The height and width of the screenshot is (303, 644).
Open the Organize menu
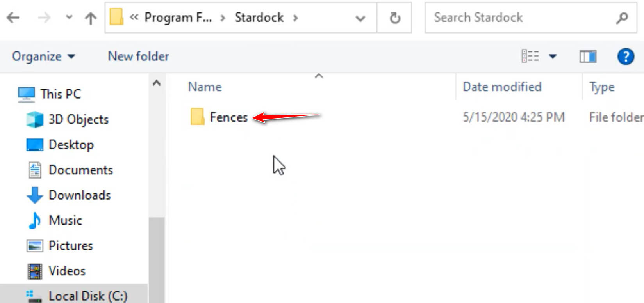pos(43,57)
